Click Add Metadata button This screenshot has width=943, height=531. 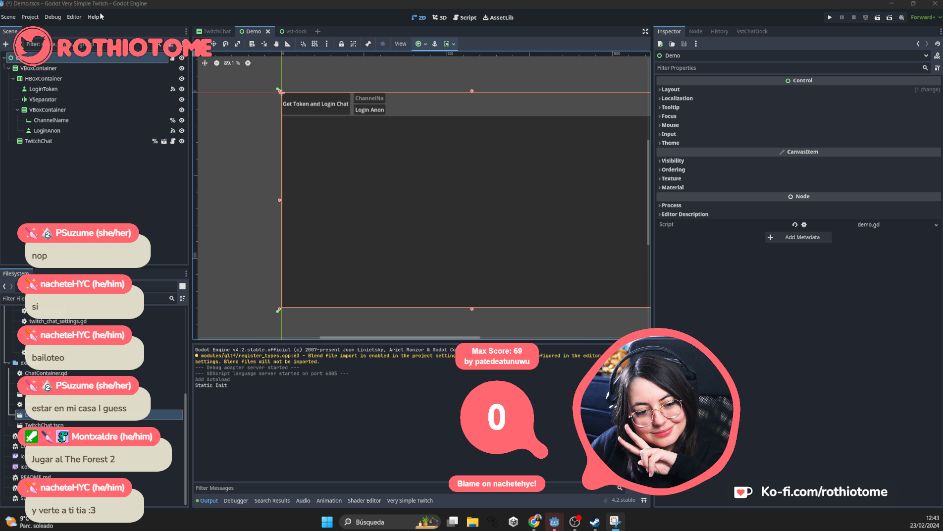point(798,238)
